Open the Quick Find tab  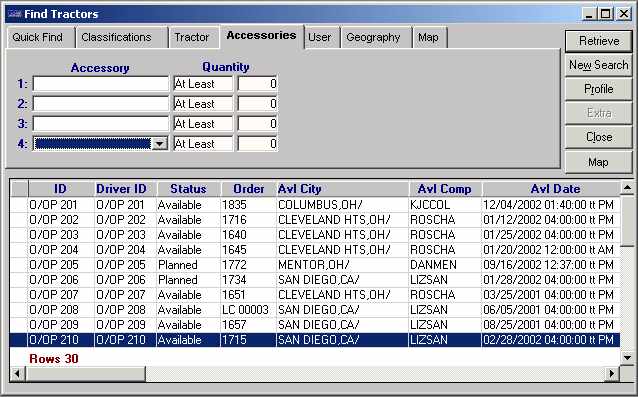tap(40, 37)
